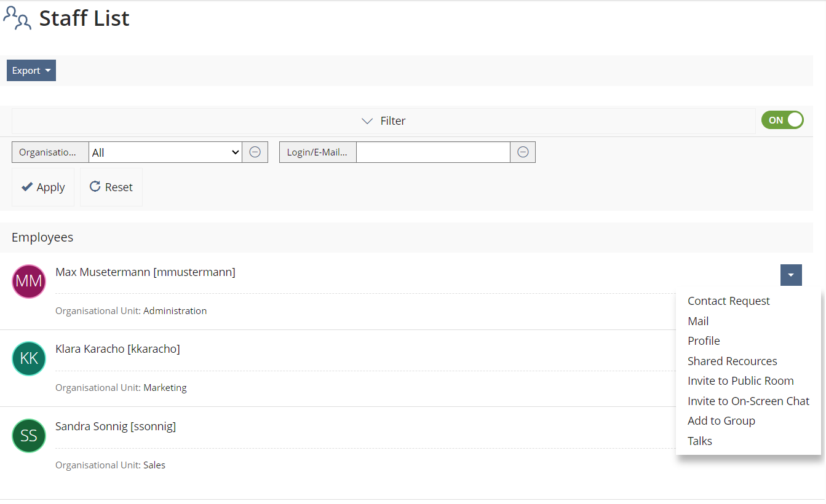Toggle the filter ON switch off
Screen dimensions: 826x504
[782, 120]
